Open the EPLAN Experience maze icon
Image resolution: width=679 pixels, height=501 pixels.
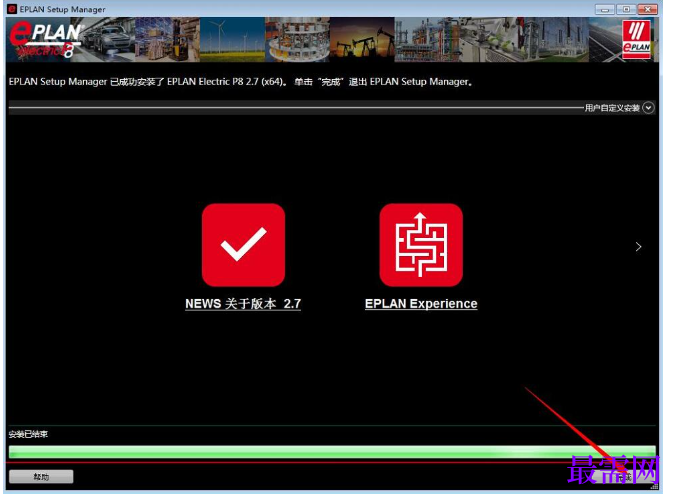click(421, 245)
